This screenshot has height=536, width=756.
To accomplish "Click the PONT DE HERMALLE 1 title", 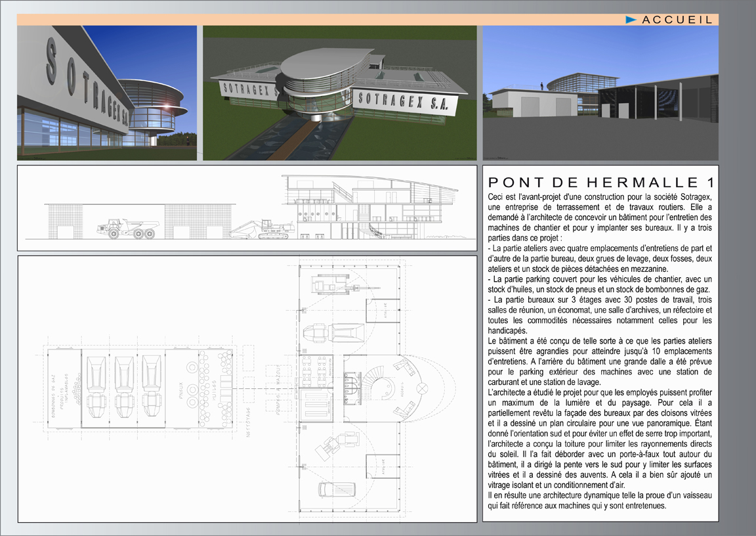I will 601,183.
